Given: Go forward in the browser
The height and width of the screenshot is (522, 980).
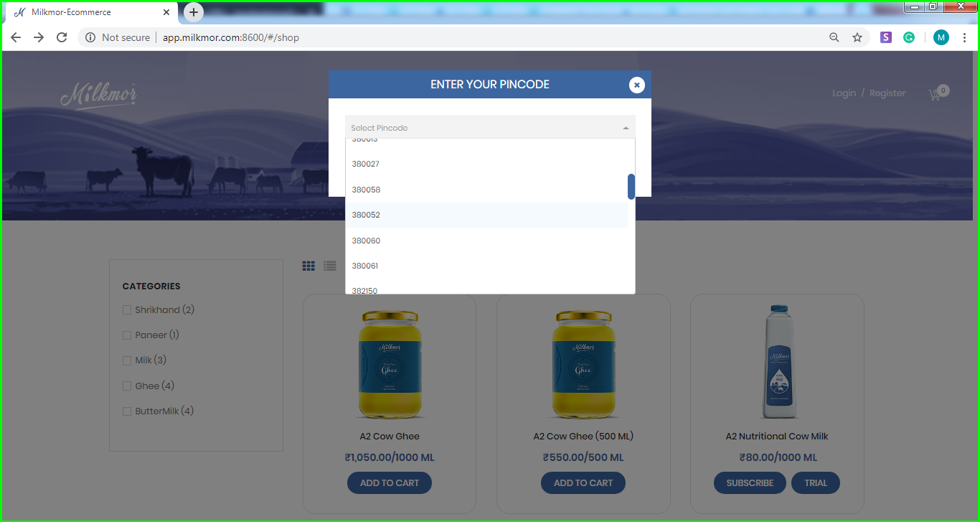Looking at the screenshot, I should (x=39, y=37).
